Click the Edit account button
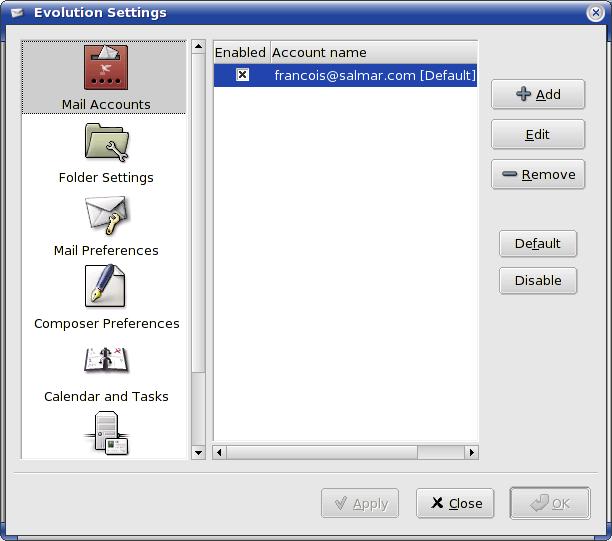Viewport: 612px width, 541px height. pos(538,134)
